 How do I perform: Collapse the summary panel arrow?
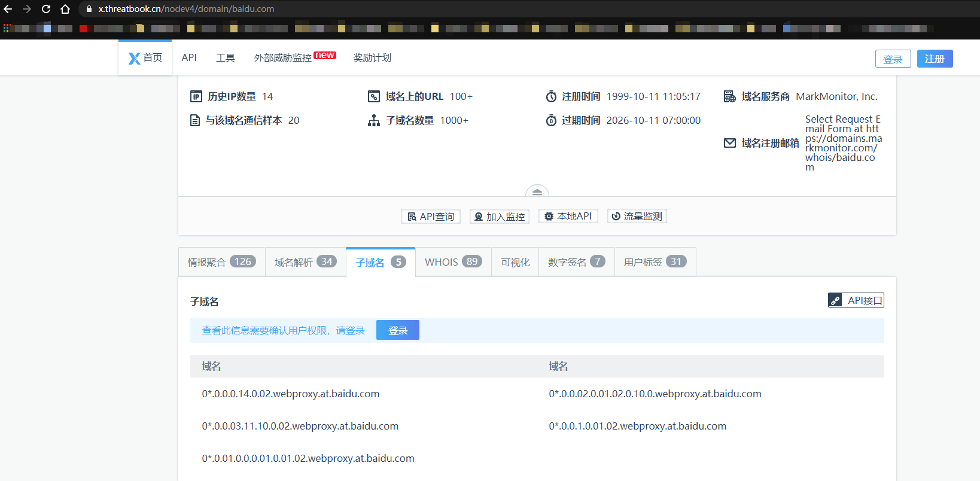[x=537, y=192]
